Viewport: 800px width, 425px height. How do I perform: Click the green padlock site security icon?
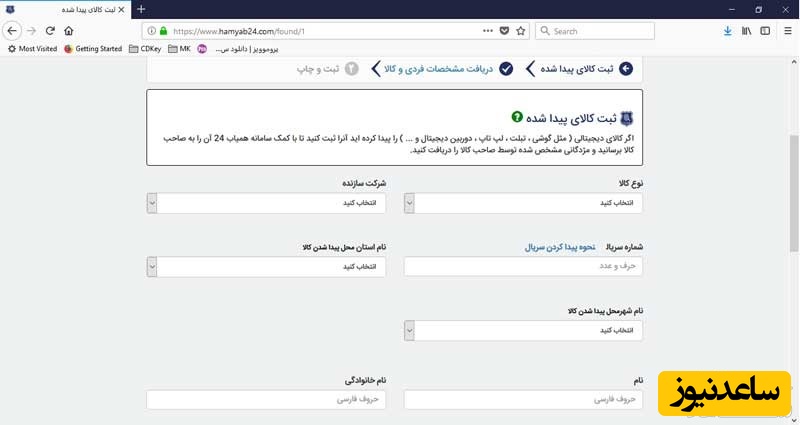tap(163, 31)
